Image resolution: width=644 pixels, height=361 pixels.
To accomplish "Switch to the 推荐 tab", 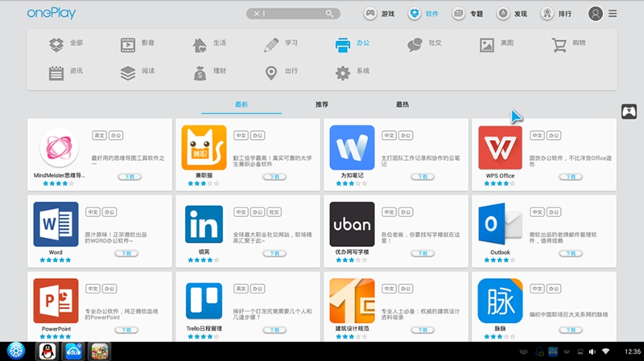I will [322, 105].
